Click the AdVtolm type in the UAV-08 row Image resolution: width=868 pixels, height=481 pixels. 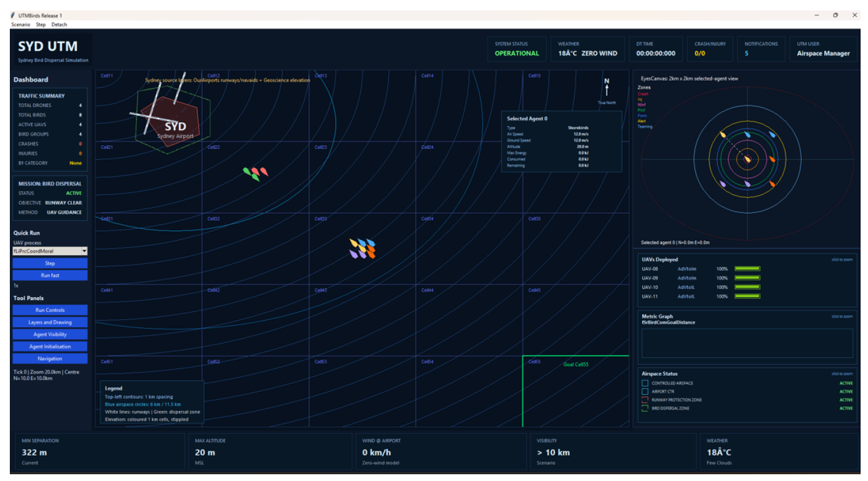pyautogui.click(x=687, y=269)
